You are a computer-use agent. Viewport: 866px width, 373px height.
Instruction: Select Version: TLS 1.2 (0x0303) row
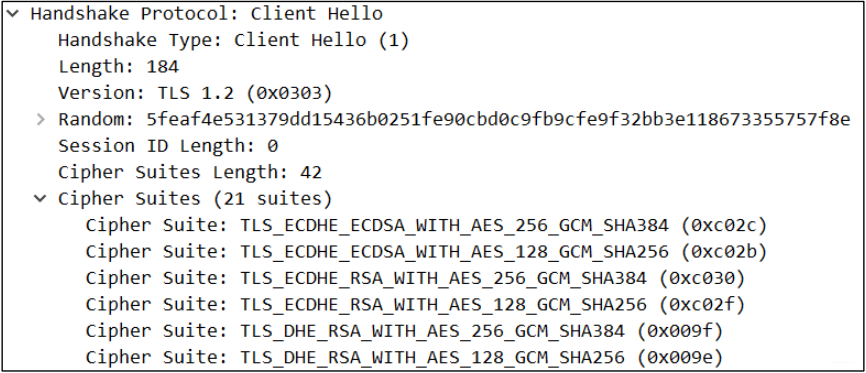tap(195, 93)
